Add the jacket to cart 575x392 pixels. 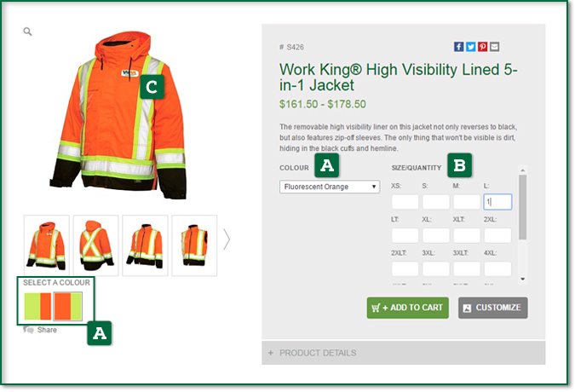pos(408,308)
